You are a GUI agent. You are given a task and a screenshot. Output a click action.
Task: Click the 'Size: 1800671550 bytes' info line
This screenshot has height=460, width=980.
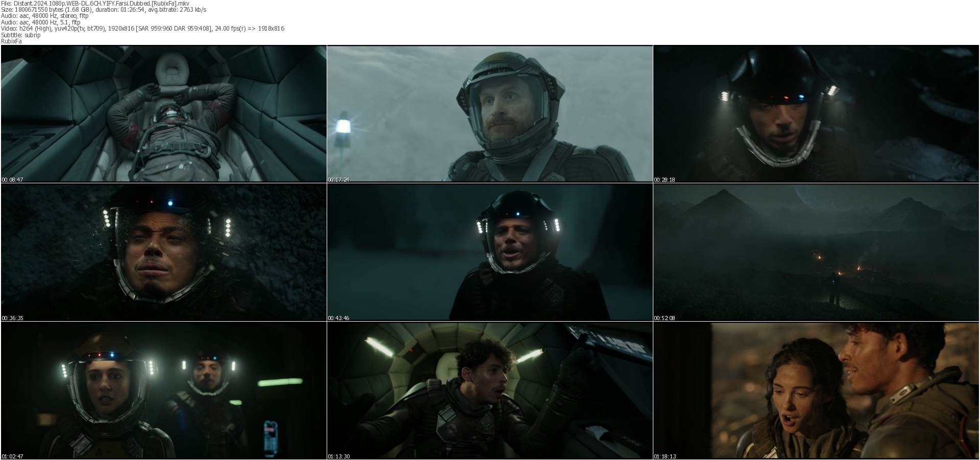[104, 10]
